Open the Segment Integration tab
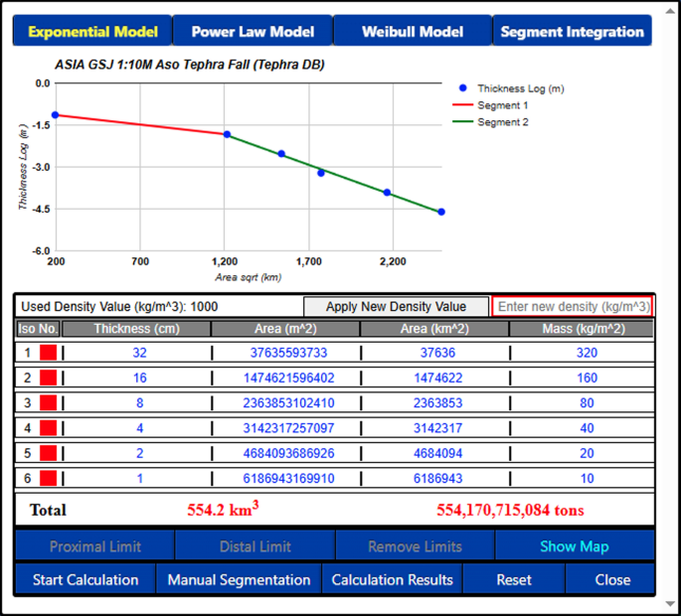 572,32
